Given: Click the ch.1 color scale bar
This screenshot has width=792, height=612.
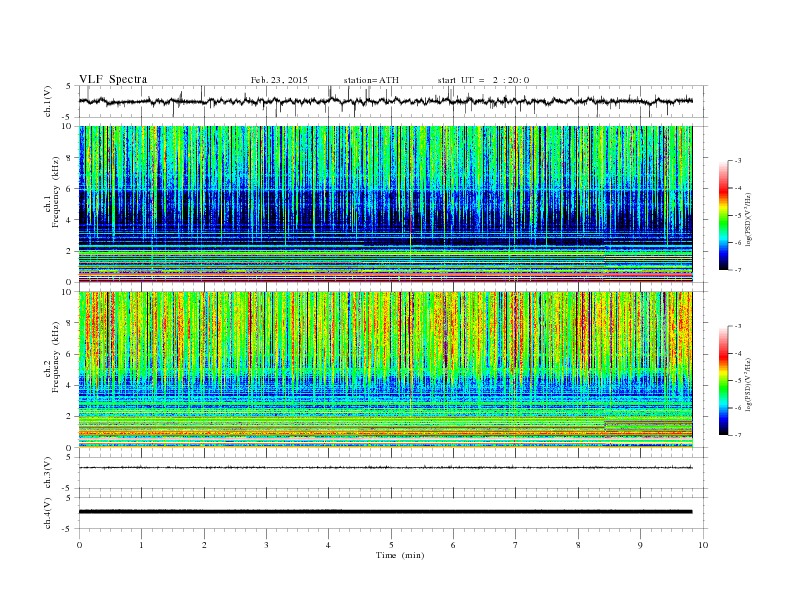Looking at the screenshot, I should (723, 215).
